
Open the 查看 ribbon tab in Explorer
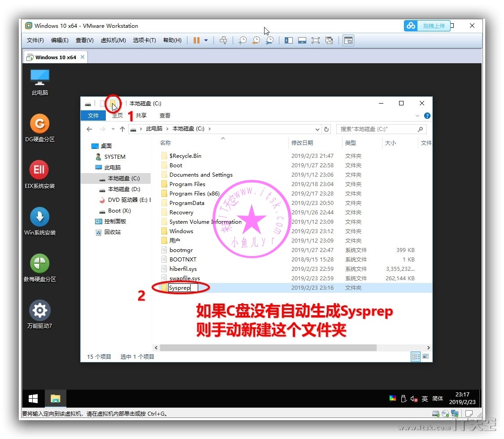[x=165, y=115]
